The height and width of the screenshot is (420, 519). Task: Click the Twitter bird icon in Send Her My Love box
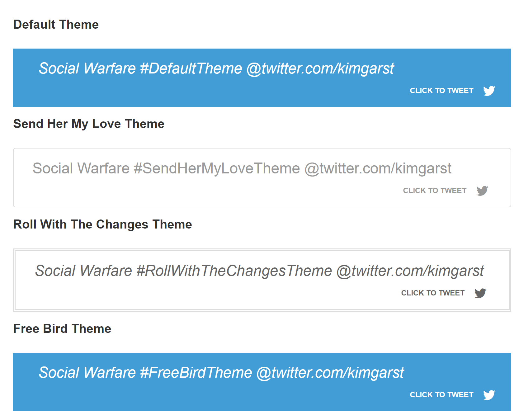coord(482,191)
